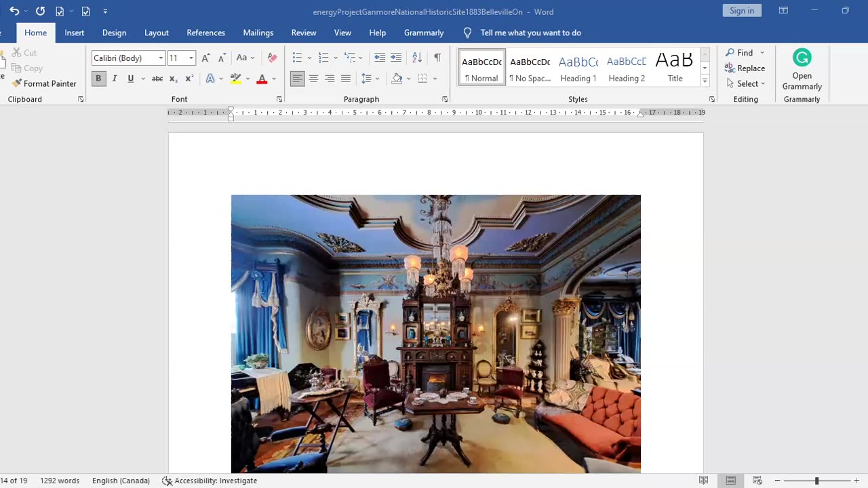Switch to the Design tab
868x488 pixels.
click(114, 33)
